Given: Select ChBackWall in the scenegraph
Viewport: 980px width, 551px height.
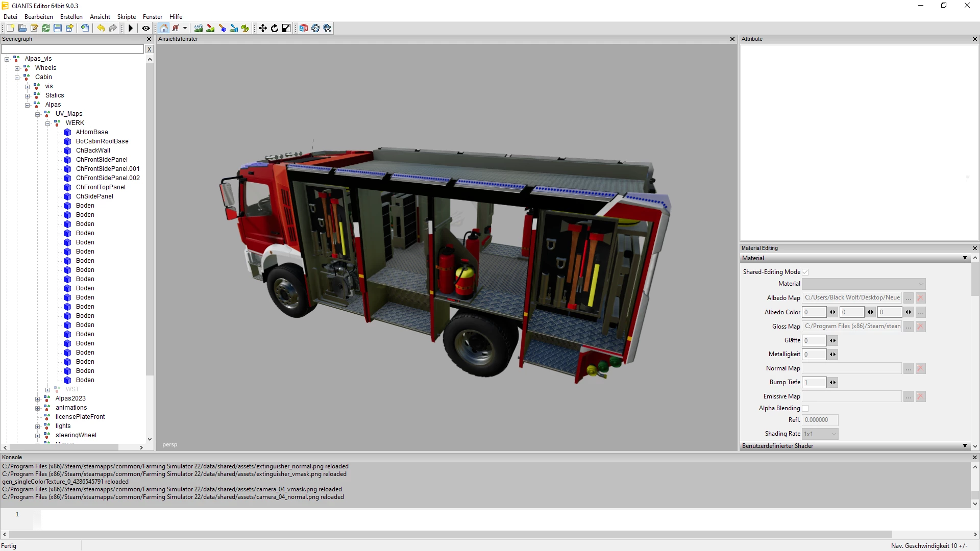Looking at the screenshot, I should click(93, 151).
